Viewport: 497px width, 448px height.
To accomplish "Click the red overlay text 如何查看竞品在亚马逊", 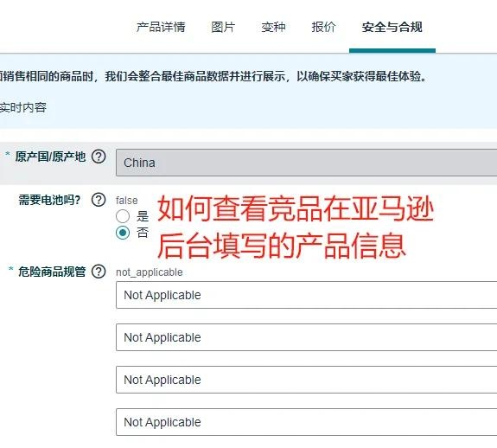I will (296, 208).
